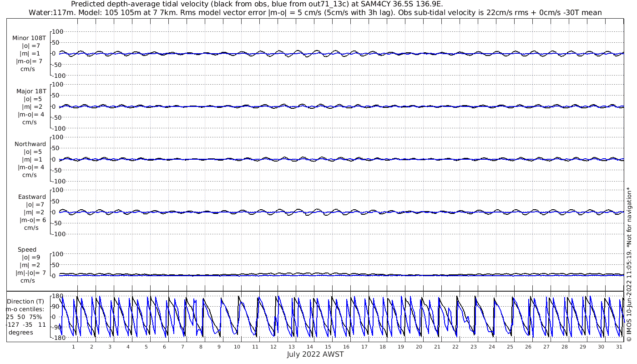Click the day '12' label on the date axis
The image size is (637, 364).
click(x=273, y=347)
